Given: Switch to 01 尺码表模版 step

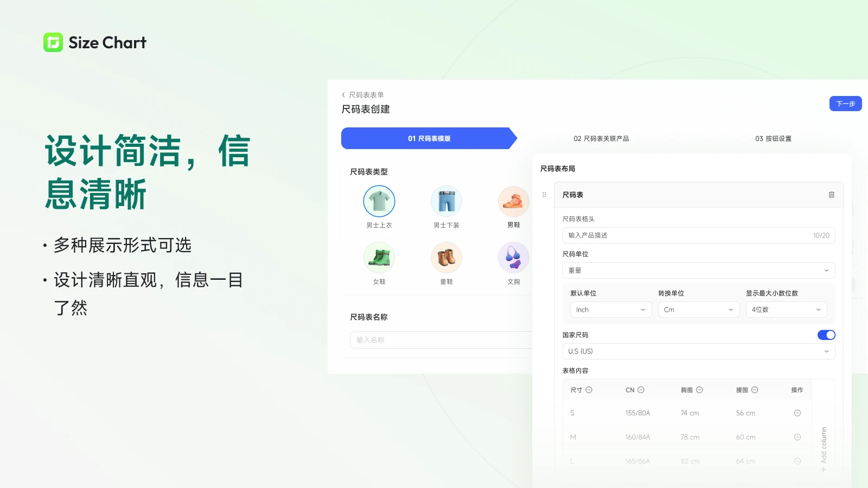Looking at the screenshot, I should (x=429, y=138).
